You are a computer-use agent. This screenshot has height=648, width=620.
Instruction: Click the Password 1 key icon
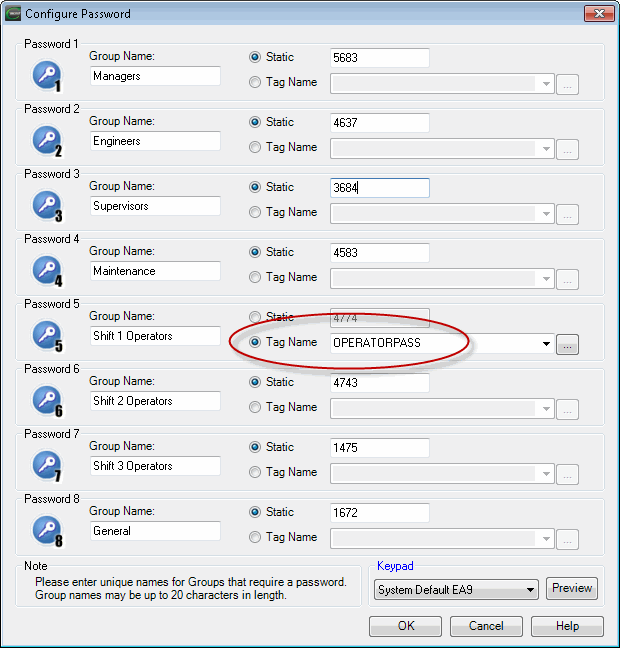point(49,76)
